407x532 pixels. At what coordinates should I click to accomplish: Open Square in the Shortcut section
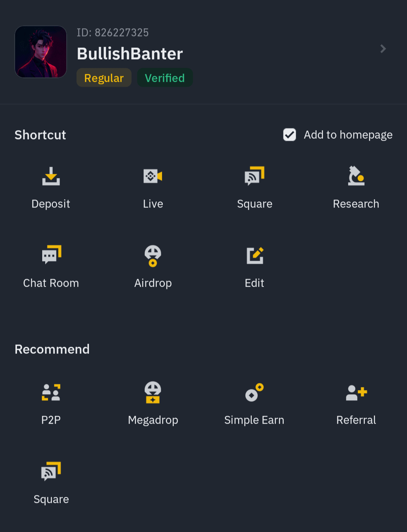pos(254,176)
